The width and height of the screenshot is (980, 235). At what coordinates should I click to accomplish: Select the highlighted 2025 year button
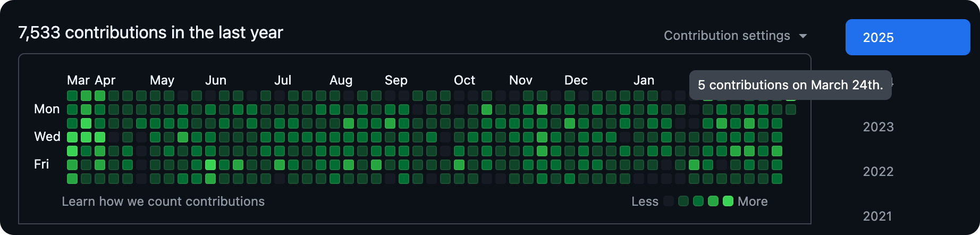click(907, 37)
